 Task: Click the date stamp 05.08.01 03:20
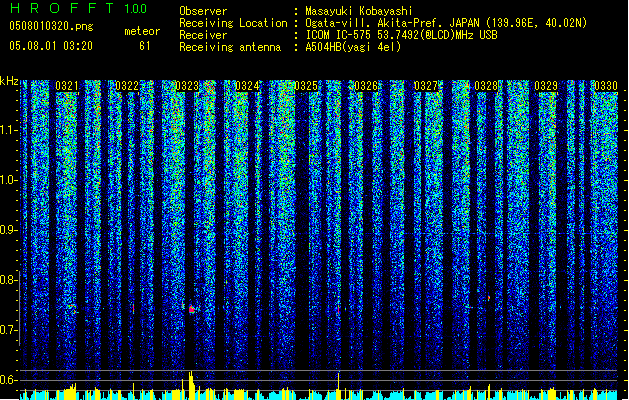pos(51,46)
